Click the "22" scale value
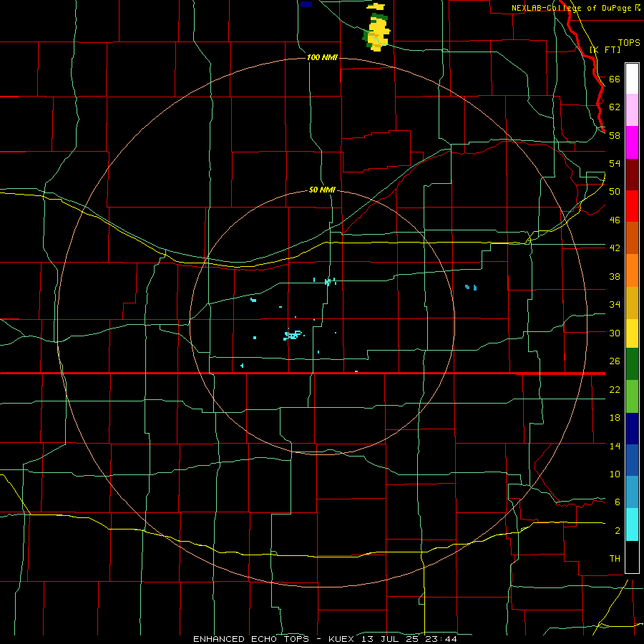The width and height of the screenshot is (644, 644). click(x=615, y=389)
